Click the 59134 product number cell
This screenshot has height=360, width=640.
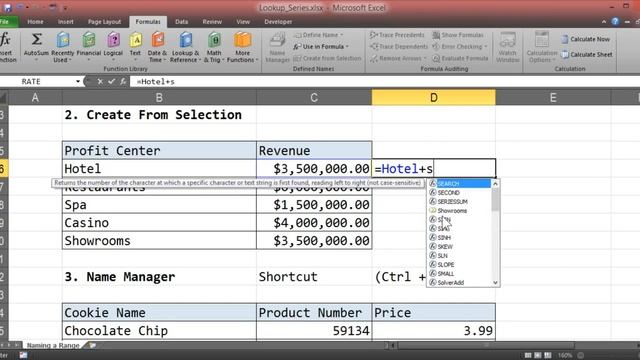tap(314, 331)
